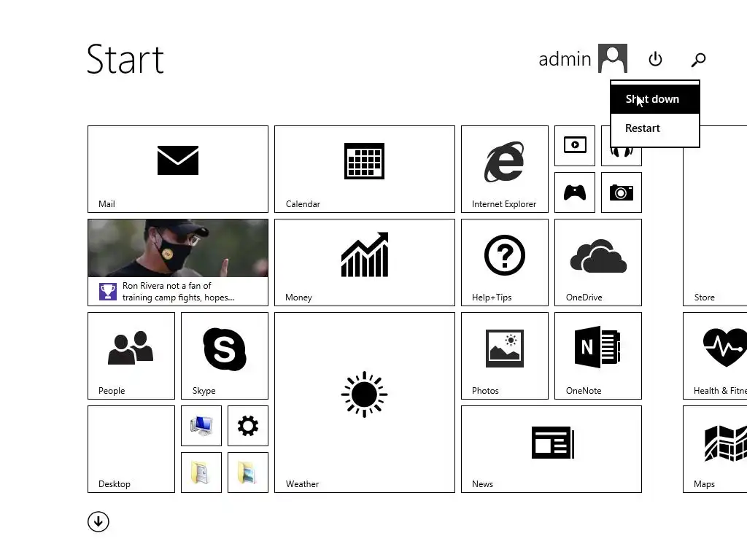
Task: Open the Photos tile
Action: pos(505,356)
